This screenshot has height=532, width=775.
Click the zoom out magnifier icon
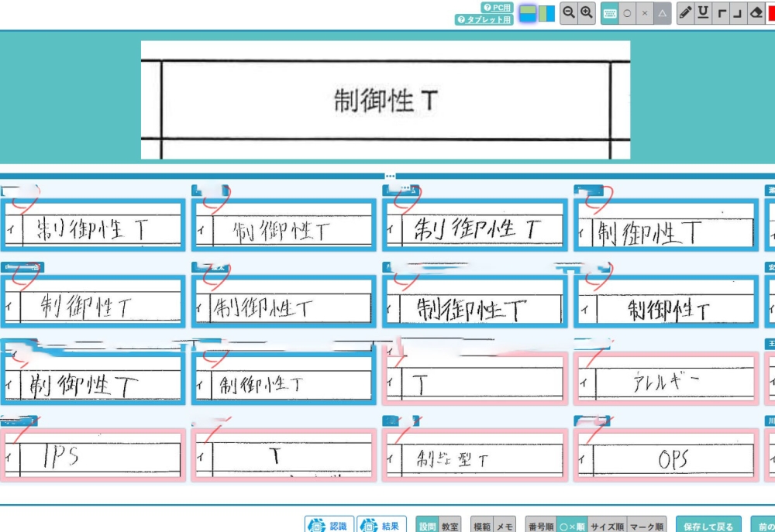coord(569,13)
